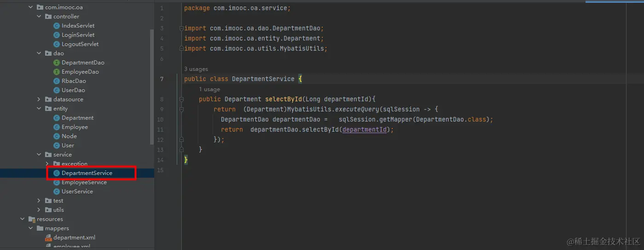Viewport: 644px width, 250px height.
Task: Fold imports using line 3 gutter marker
Action: [x=181, y=29]
